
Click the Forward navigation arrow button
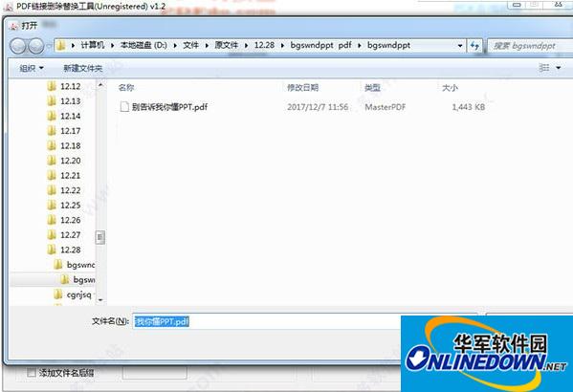coord(36,46)
